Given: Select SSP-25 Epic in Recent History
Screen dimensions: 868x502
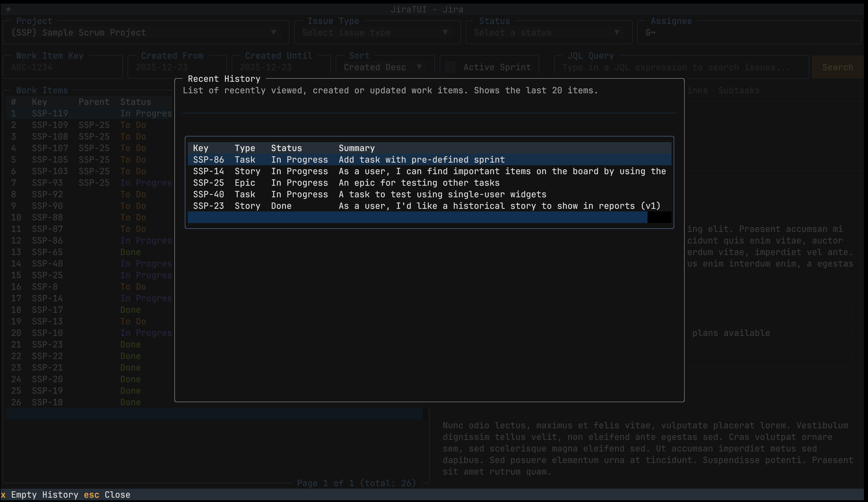Looking at the screenshot, I should tap(429, 183).
